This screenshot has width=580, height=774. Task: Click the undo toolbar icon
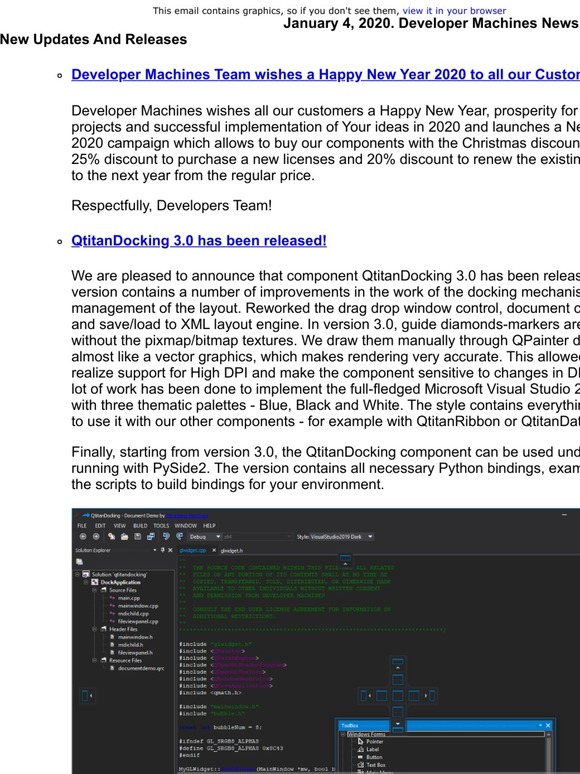click(166, 537)
